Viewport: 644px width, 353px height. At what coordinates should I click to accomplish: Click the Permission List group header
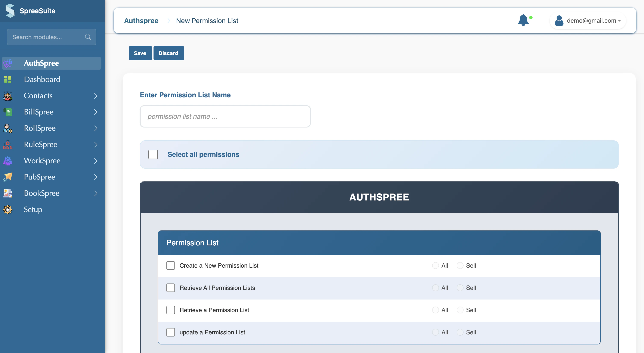coord(379,243)
